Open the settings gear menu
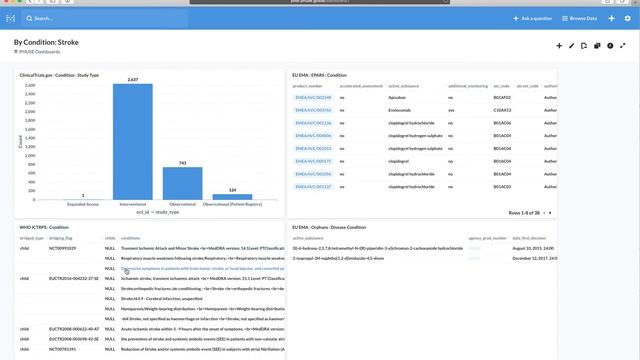Screen dimensions: 640x360 [627, 18]
